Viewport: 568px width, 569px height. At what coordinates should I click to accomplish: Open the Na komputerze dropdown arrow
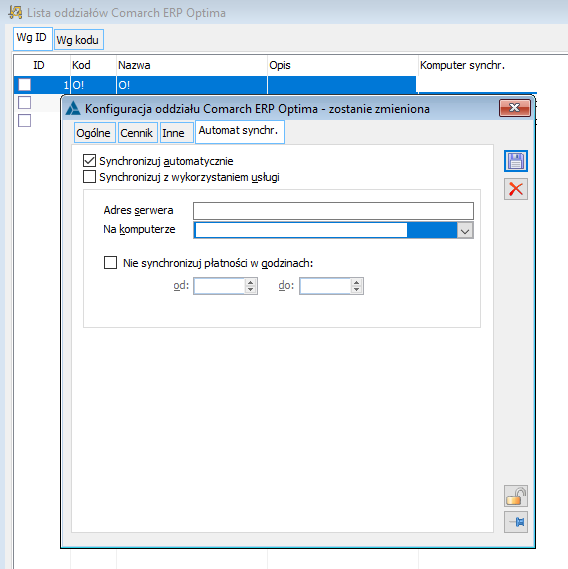click(x=465, y=230)
